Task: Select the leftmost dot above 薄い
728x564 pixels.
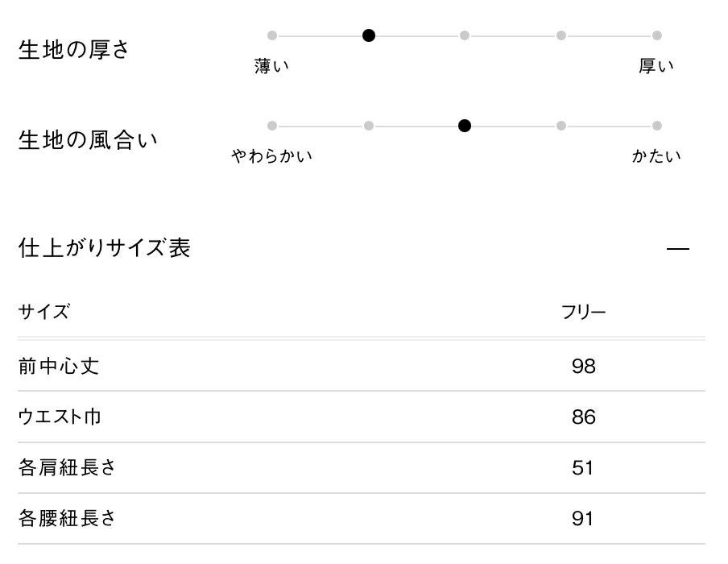Action: click(x=272, y=35)
